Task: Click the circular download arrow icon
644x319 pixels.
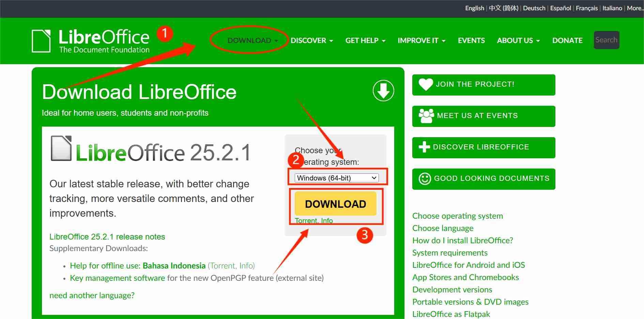Action: (383, 91)
